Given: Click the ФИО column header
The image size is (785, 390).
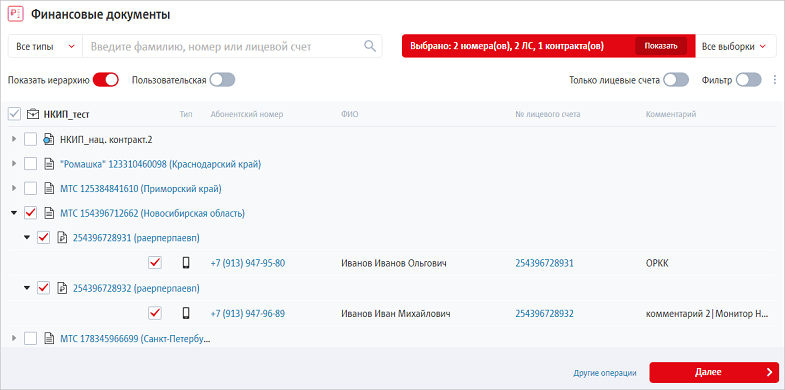Looking at the screenshot, I should [x=349, y=114].
